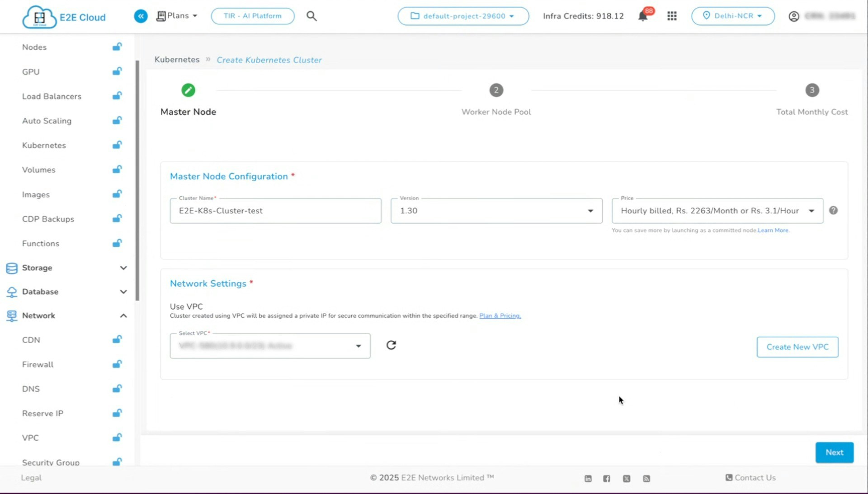Refresh the VPC list

(391, 345)
